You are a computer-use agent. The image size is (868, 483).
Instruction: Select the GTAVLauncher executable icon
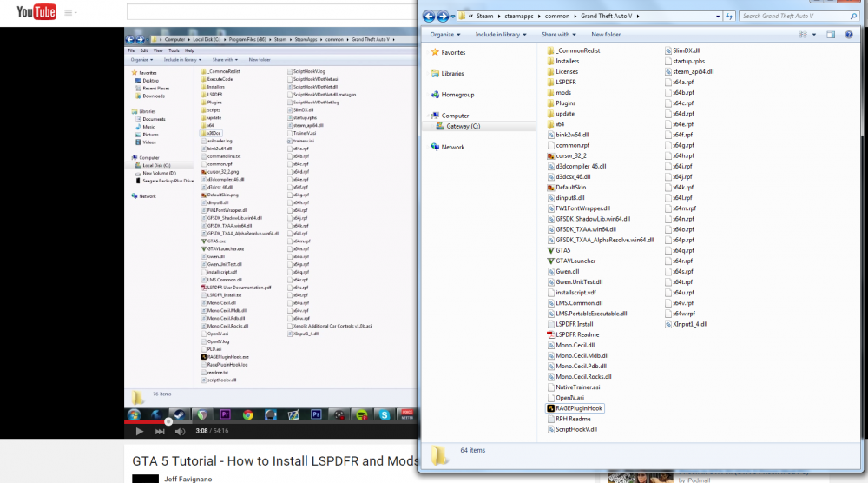coord(550,261)
